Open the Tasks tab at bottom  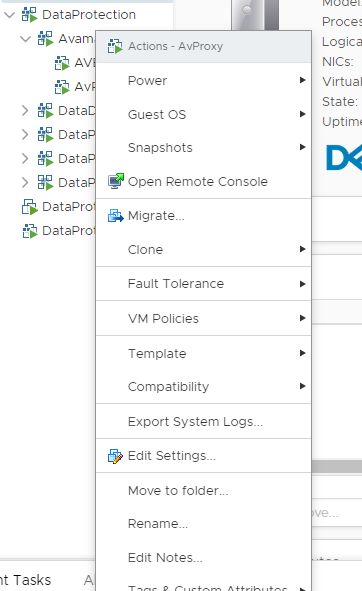point(25,580)
